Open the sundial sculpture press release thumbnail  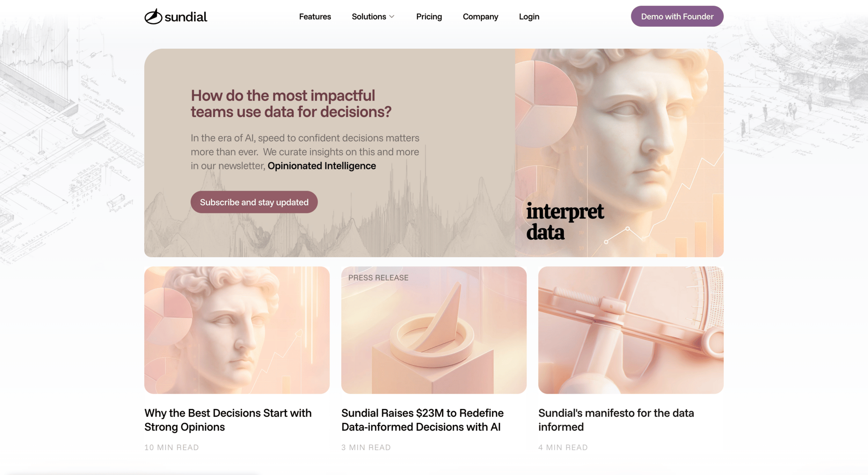pos(434,330)
